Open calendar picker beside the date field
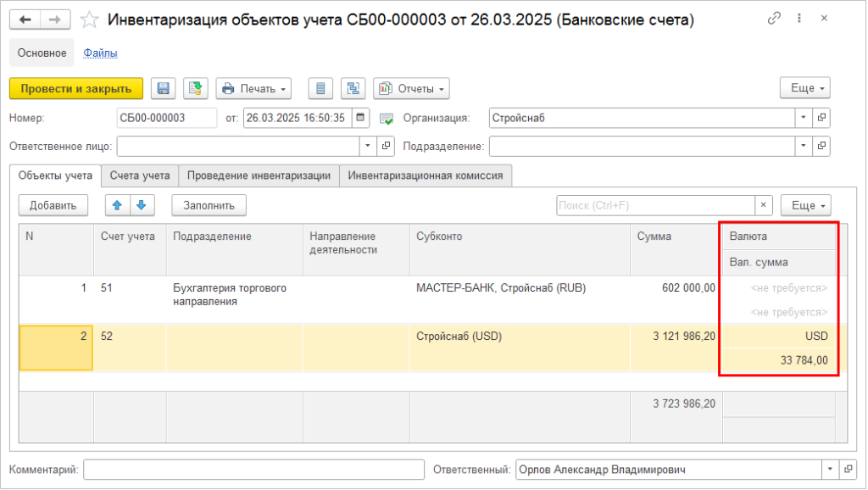The width and height of the screenshot is (868, 490). [x=360, y=118]
